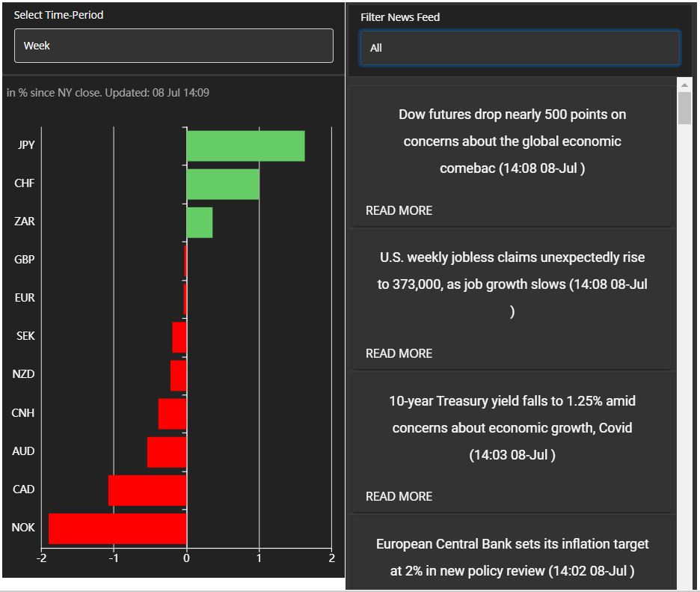Open READ MORE for Treasury yield story

coord(399,496)
